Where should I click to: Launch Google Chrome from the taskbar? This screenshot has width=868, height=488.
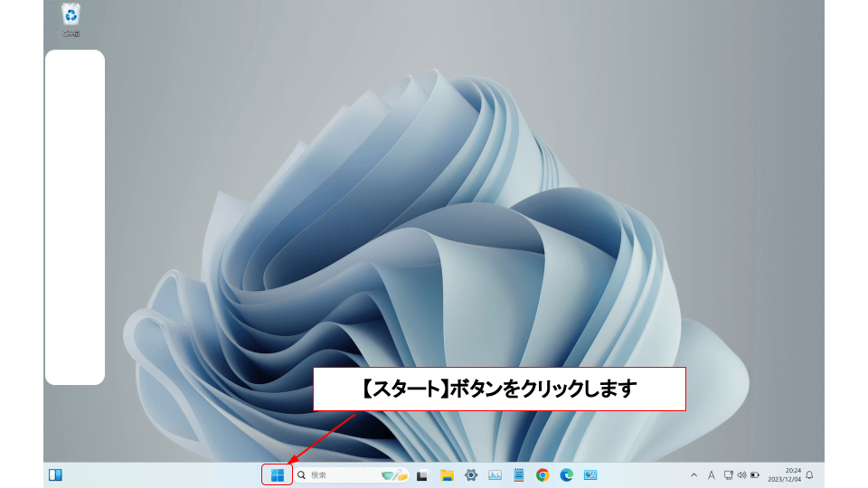[542, 474]
